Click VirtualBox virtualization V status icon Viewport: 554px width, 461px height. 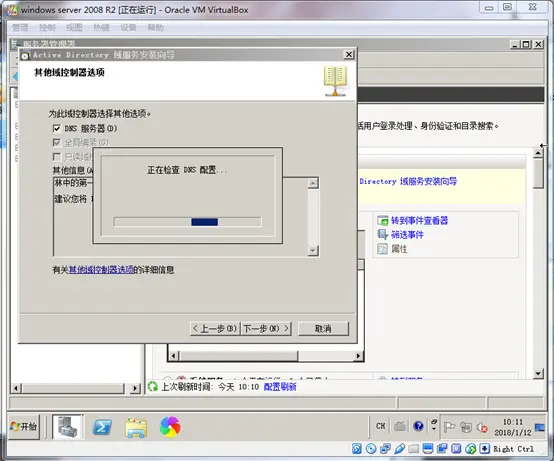[456, 449]
